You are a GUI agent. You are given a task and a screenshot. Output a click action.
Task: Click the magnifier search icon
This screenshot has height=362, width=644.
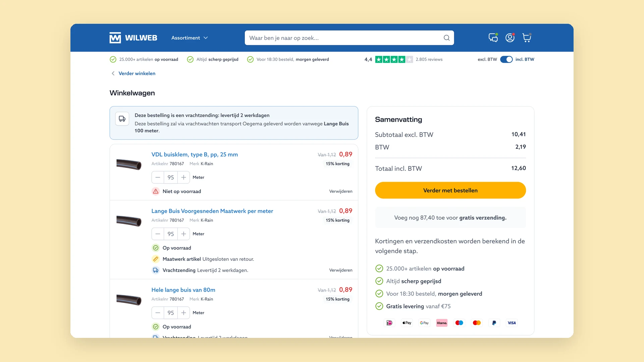click(x=446, y=38)
